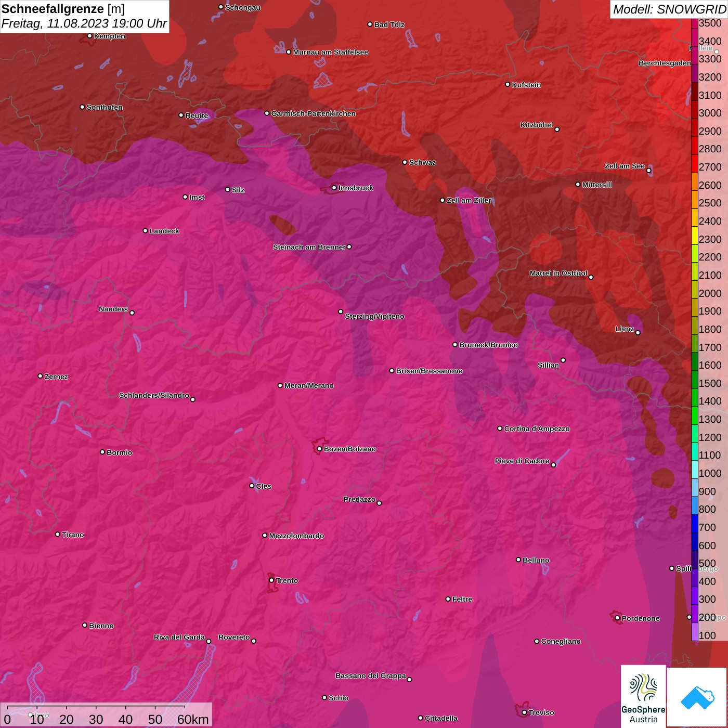The width and height of the screenshot is (728, 728).
Task: Select the 700 m blue legend color
Action: click(695, 524)
